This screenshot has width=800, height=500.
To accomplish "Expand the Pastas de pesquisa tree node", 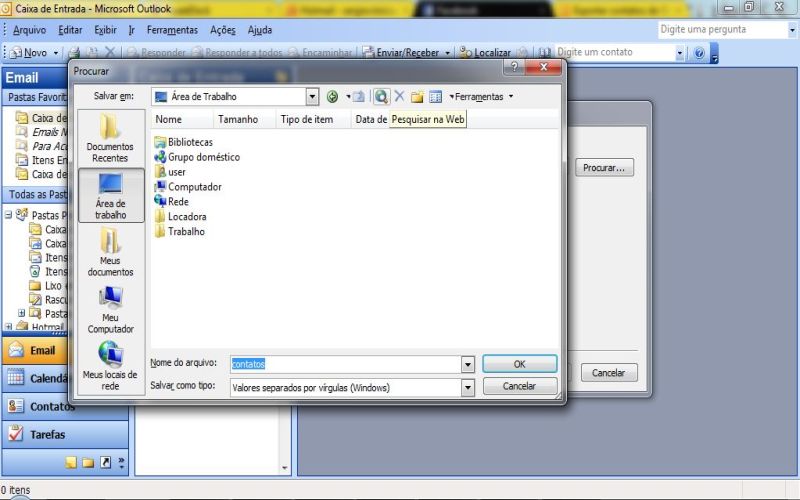I will 21,313.
